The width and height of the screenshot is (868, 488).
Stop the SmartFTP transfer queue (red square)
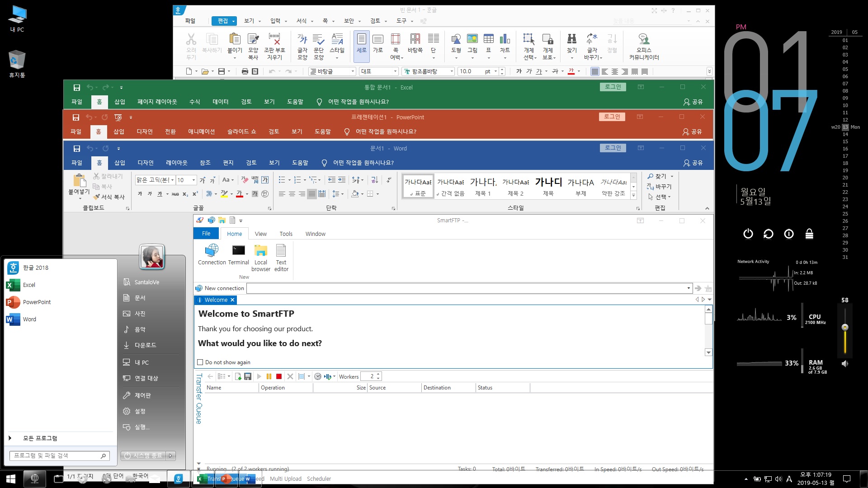tap(279, 376)
